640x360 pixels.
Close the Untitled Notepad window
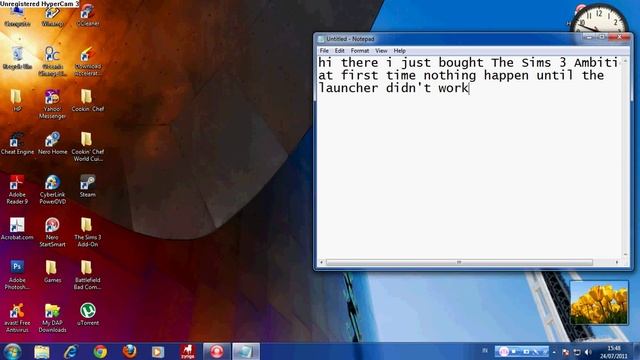(620, 37)
